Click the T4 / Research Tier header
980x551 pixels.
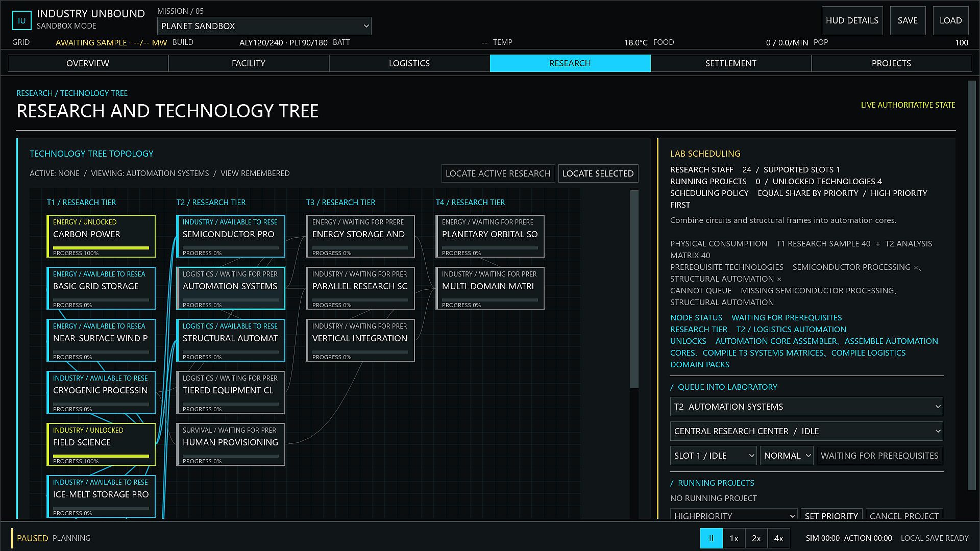coord(470,203)
